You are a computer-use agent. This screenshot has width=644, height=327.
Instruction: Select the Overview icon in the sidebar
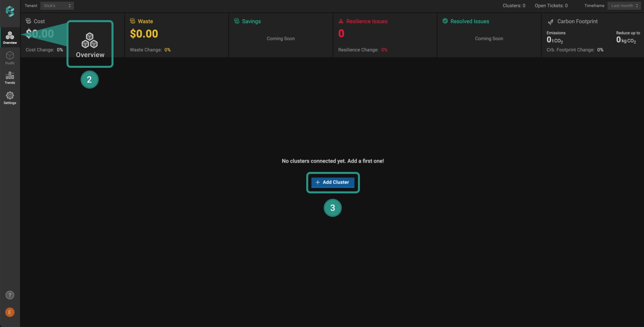click(9, 37)
